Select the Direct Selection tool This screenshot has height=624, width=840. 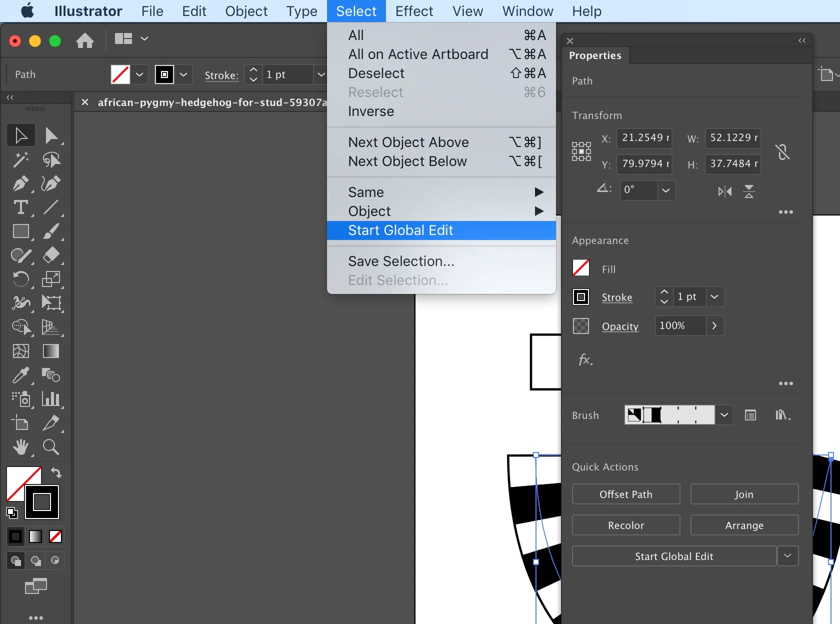pyautogui.click(x=51, y=135)
